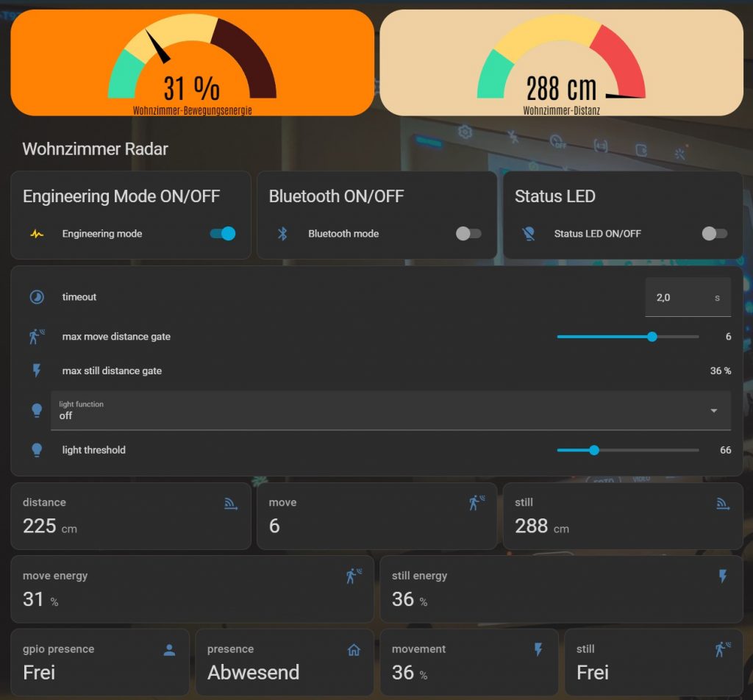Turn off the Engineering mode switch

coord(223,234)
